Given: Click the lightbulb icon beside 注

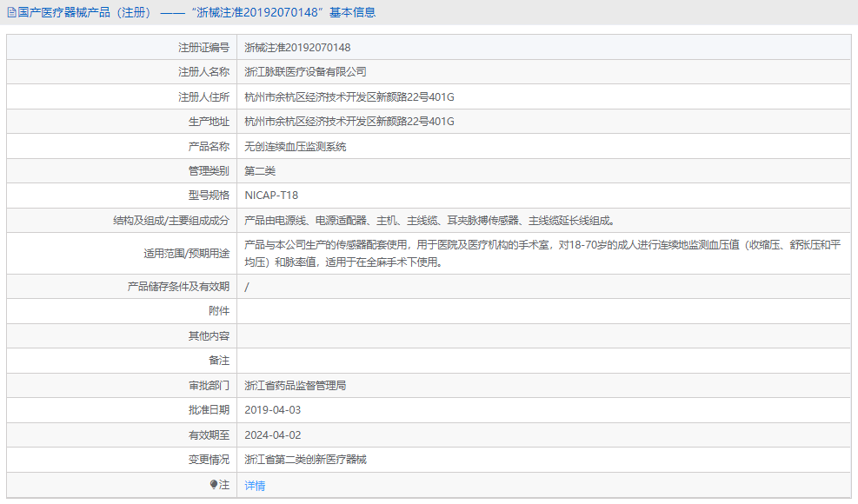Looking at the screenshot, I should tap(213, 485).
